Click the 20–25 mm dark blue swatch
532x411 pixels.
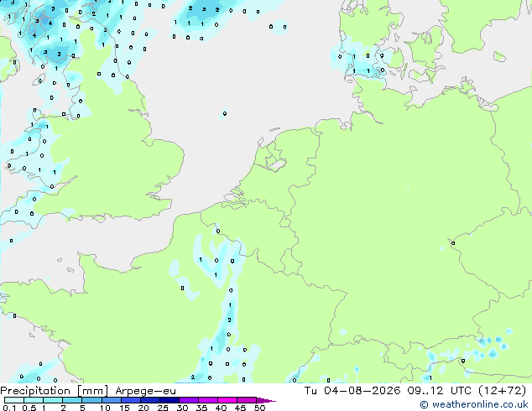(x=149, y=400)
